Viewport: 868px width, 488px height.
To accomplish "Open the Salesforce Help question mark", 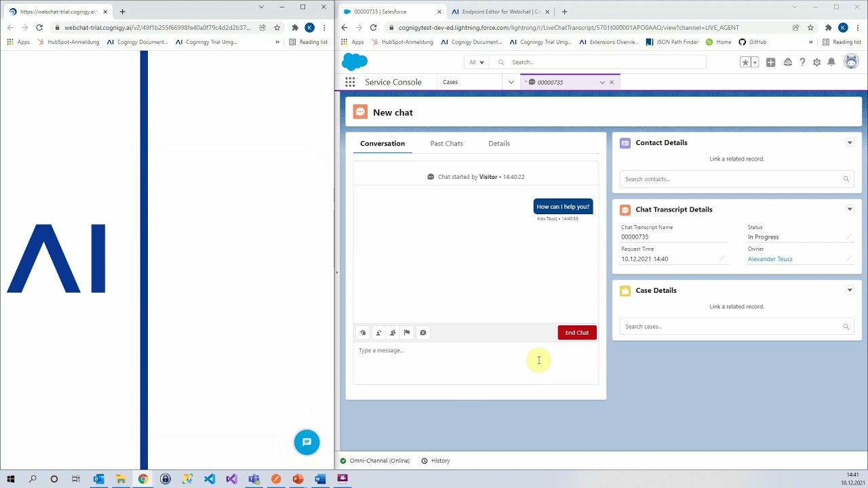I will (802, 62).
